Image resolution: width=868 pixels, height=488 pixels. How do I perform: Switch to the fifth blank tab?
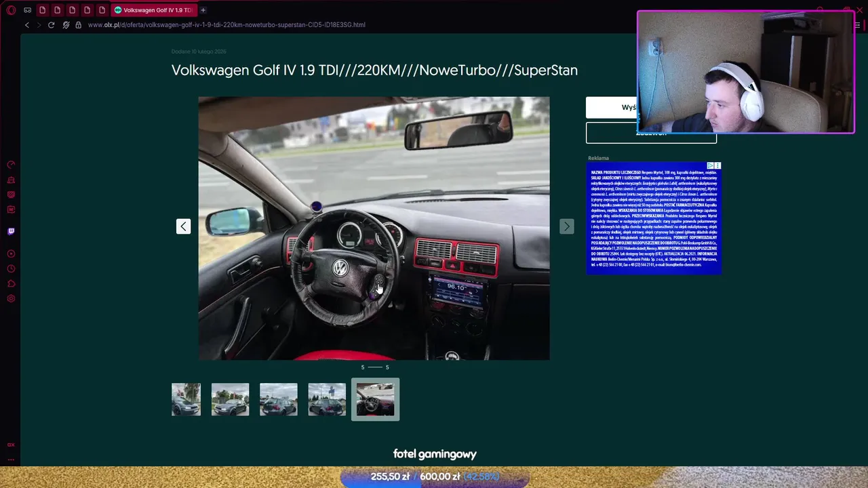(x=102, y=10)
